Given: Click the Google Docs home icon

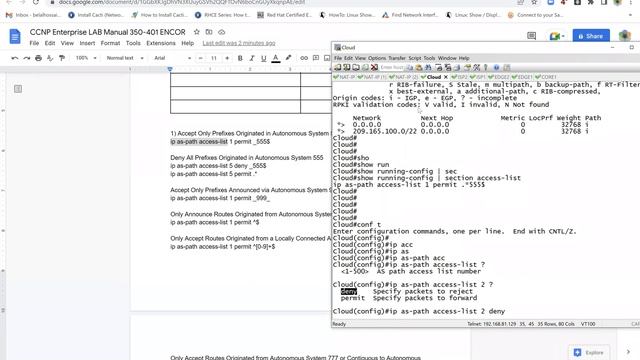Looking at the screenshot, I should point(15,36).
